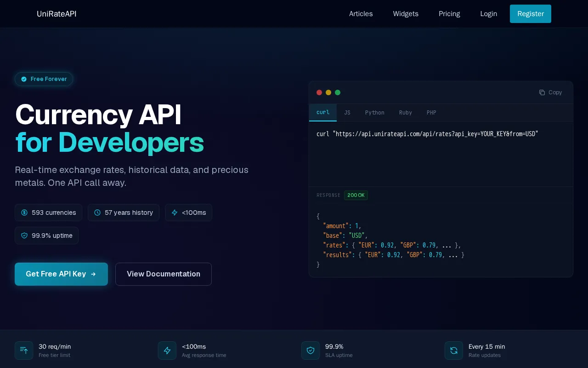The height and width of the screenshot is (368, 588).
Task: Switch to the Ruby code tab
Action: coord(406,113)
